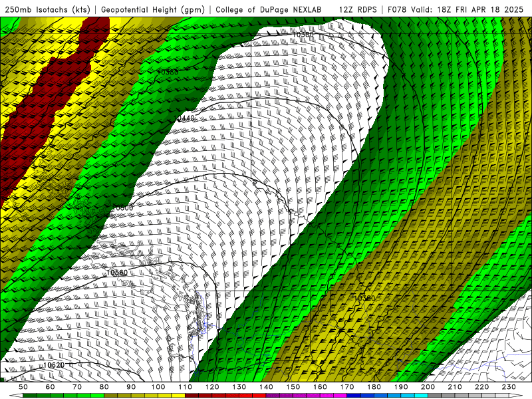The image size is (532, 399).
Task: Click the 210 value on the color scale
Action: (x=455, y=387)
